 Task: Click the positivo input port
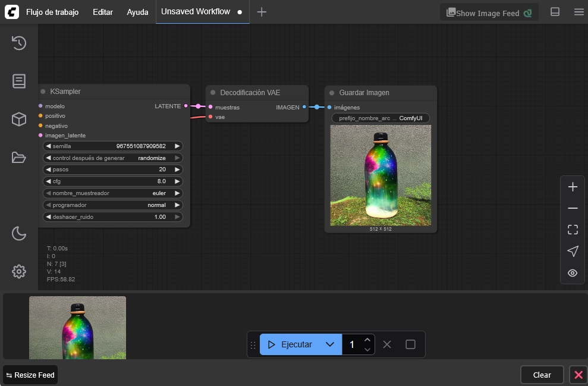tap(40, 116)
